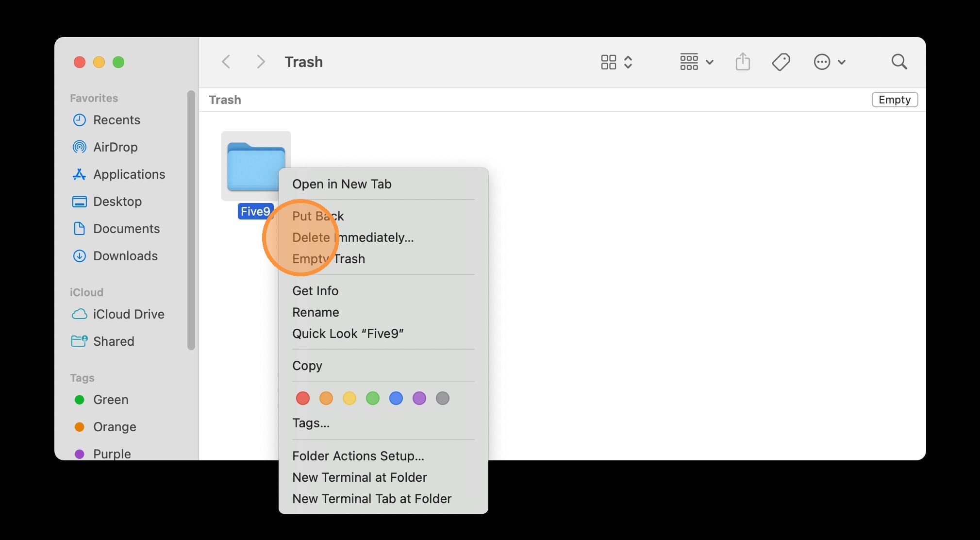980x540 pixels.
Task: Apply the gray tag color
Action: click(443, 399)
